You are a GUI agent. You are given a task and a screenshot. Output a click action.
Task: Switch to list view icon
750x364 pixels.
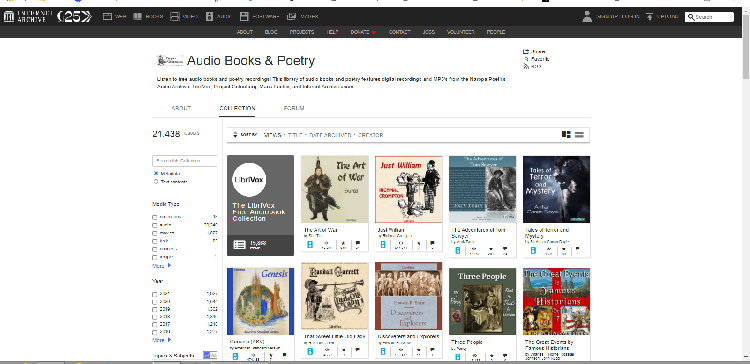[579, 135]
